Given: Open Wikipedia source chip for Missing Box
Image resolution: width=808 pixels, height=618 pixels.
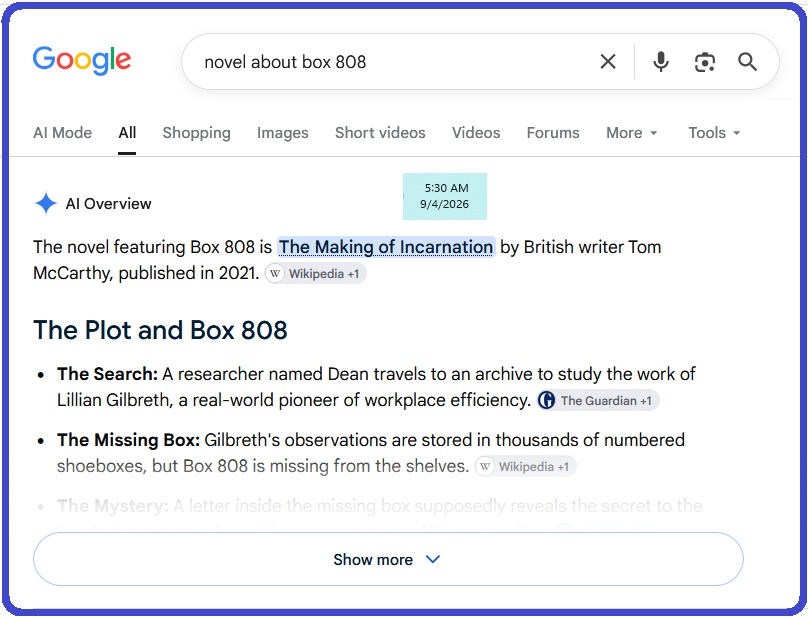Looking at the screenshot, I should point(525,466).
